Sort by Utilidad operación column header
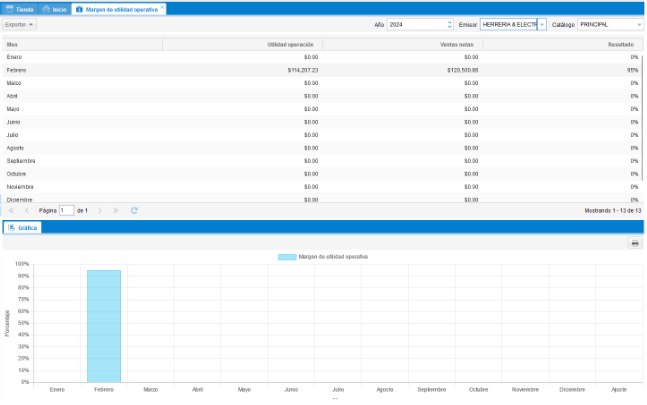 pos(290,45)
